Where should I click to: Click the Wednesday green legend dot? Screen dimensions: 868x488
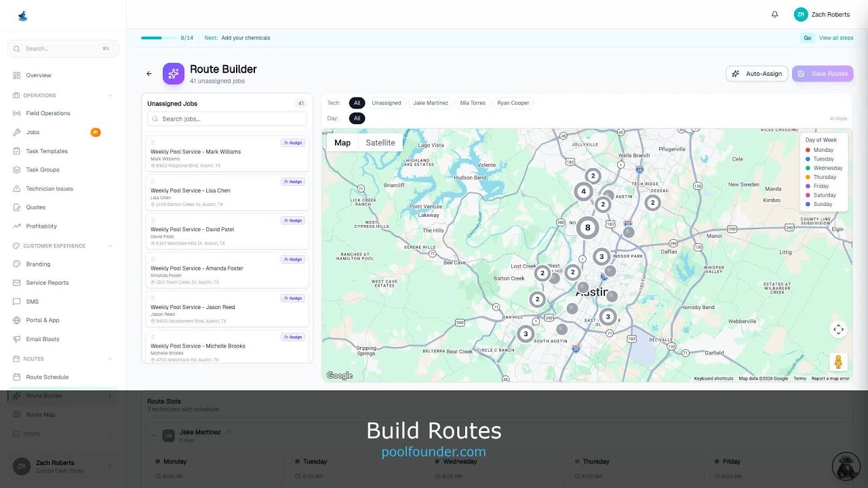[x=808, y=168]
